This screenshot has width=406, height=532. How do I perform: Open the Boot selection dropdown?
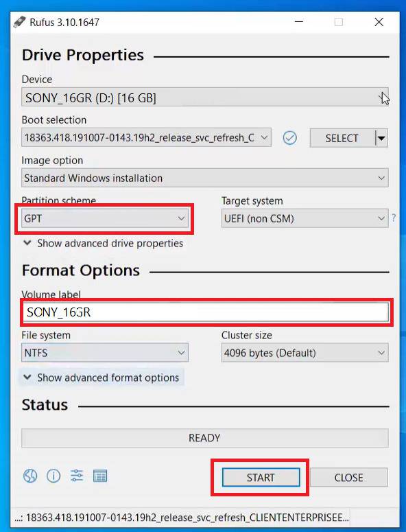(x=146, y=137)
